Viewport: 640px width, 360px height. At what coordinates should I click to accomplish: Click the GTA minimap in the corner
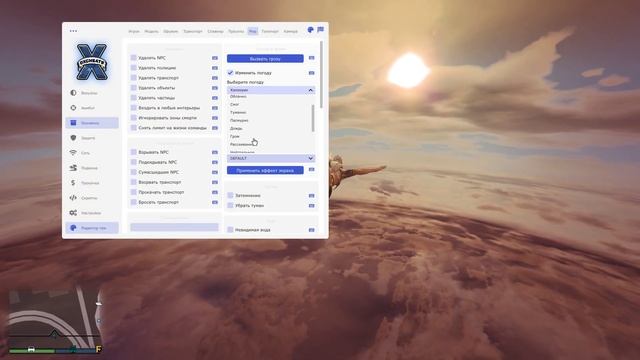click(55, 321)
